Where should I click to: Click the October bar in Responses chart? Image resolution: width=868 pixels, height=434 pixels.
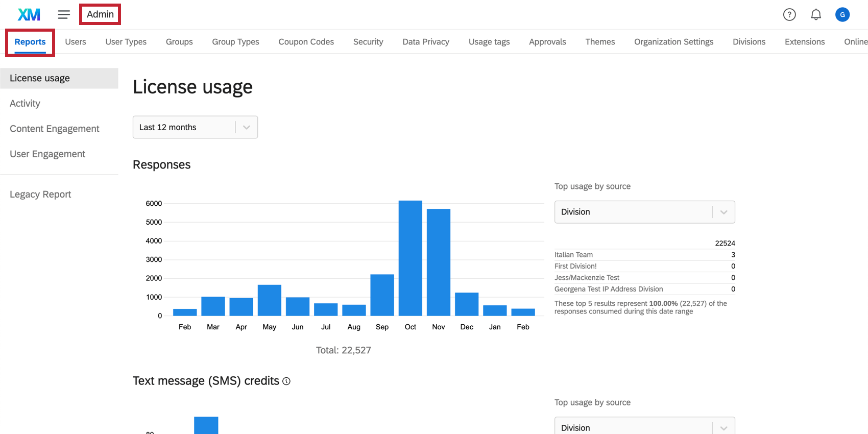(x=410, y=258)
